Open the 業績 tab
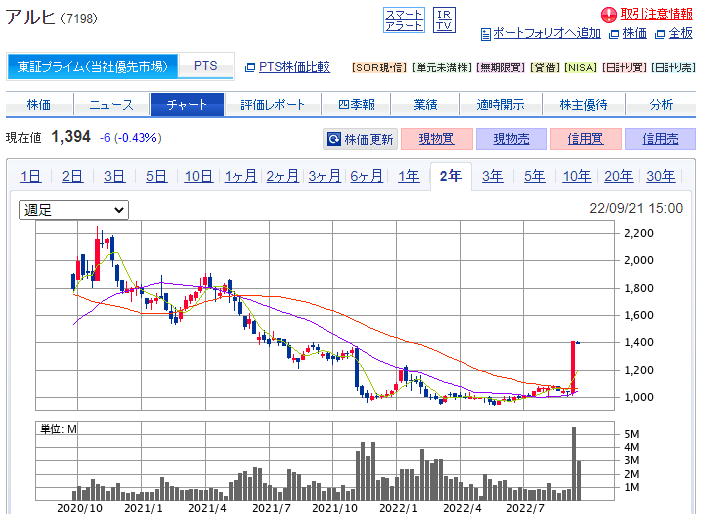The width and height of the screenshot is (701, 514). tap(425, 105)
